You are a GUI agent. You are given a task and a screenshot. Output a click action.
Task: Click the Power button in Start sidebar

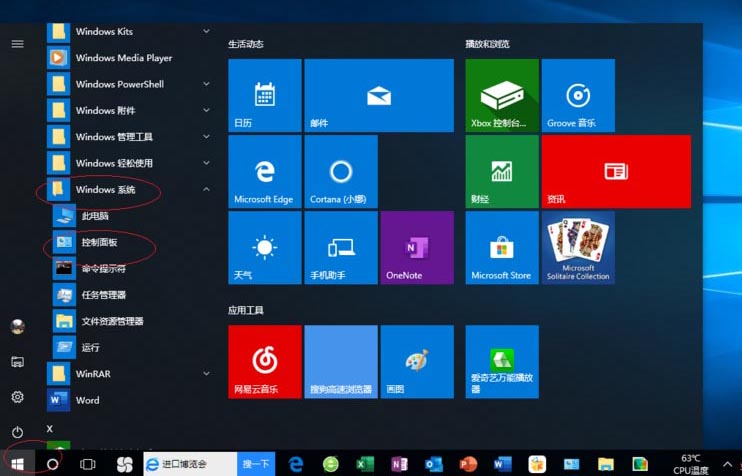click(x=18, y=432)
